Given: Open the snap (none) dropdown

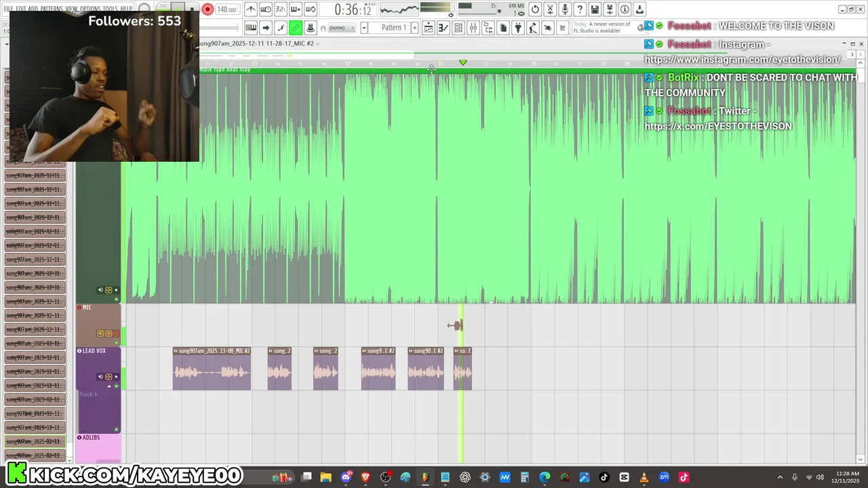Looking at the screenshot, I should click(342, 28).
